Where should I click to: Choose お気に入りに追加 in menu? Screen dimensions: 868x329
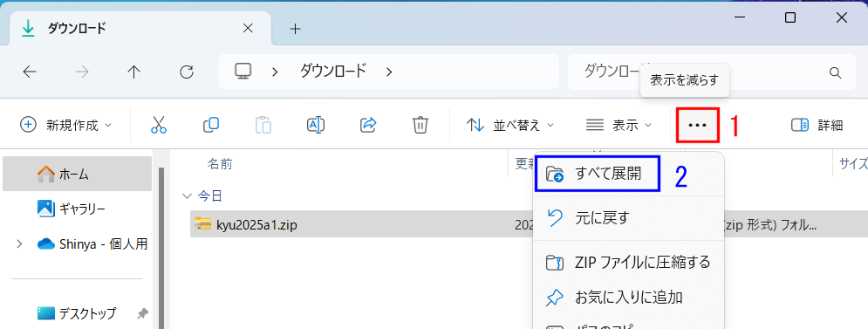[x=628, y=298]
